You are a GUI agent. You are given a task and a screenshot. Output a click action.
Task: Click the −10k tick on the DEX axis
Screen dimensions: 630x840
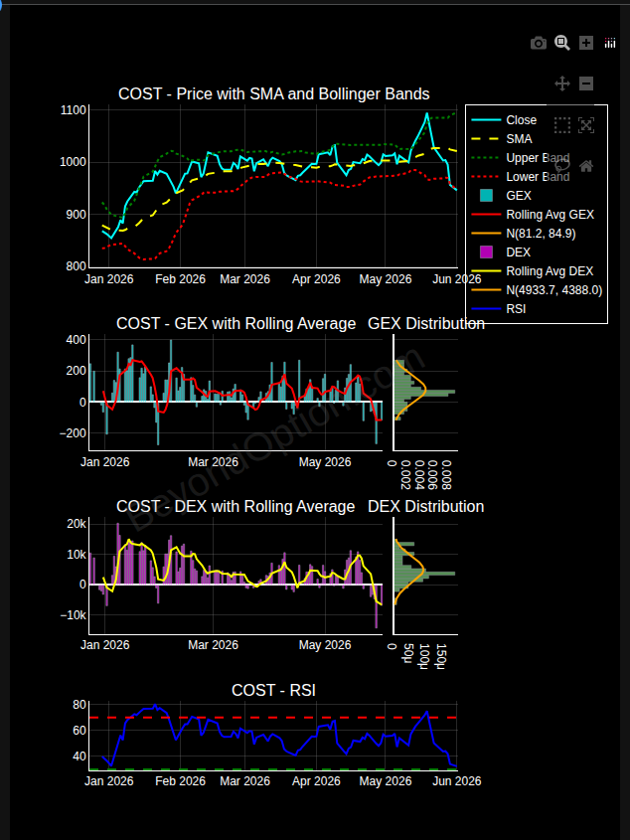tap(73, 615)
